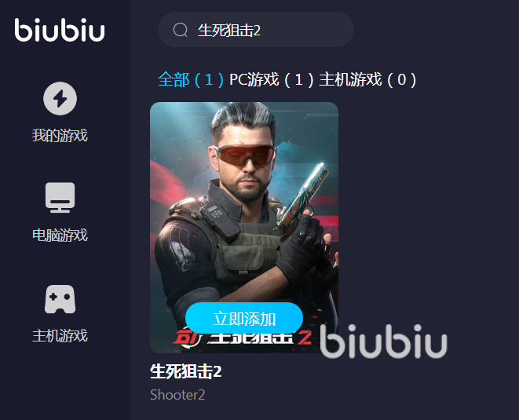The height and width of the screenshot is (420, 519).
Task: Click the biubiu watermark beside the cover
Action: pos(383,341)
